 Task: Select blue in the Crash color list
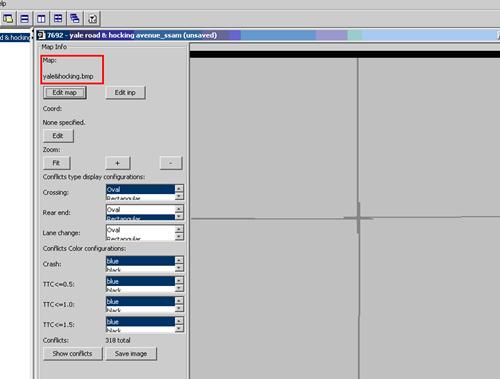click(140, 261)
